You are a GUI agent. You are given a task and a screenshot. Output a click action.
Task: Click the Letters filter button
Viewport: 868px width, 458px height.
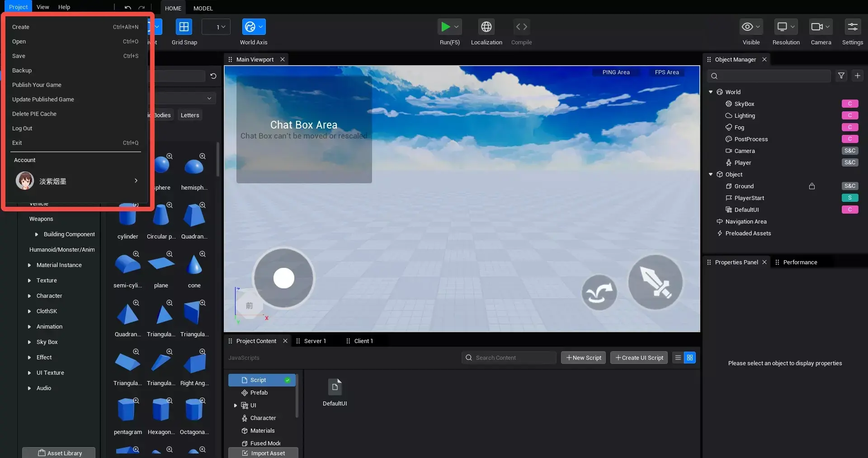tap(190, 115)
